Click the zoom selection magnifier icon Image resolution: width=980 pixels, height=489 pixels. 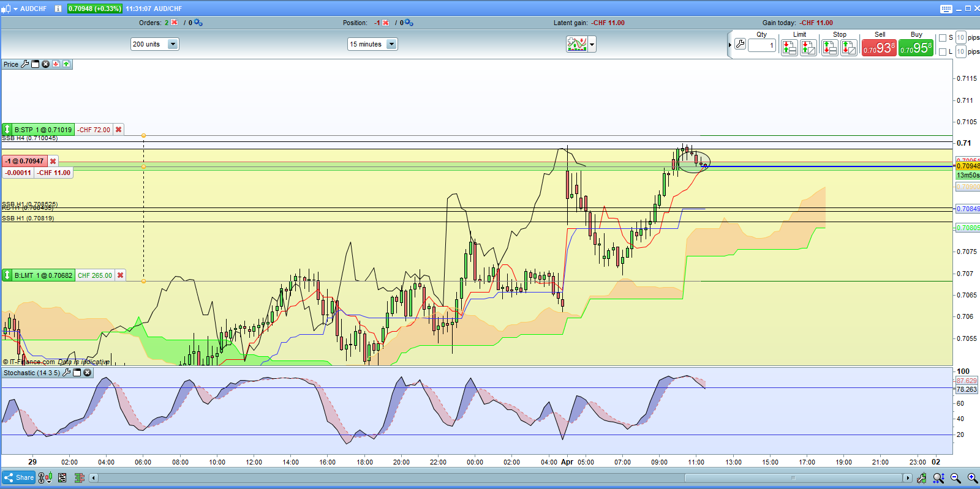tap(938, 478)
